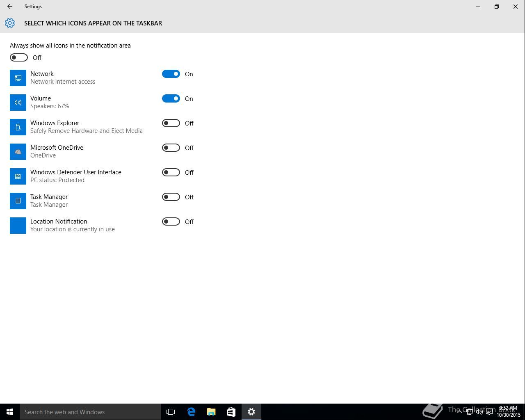Click the page heading 'Select which icons appear'

[93, 23]
